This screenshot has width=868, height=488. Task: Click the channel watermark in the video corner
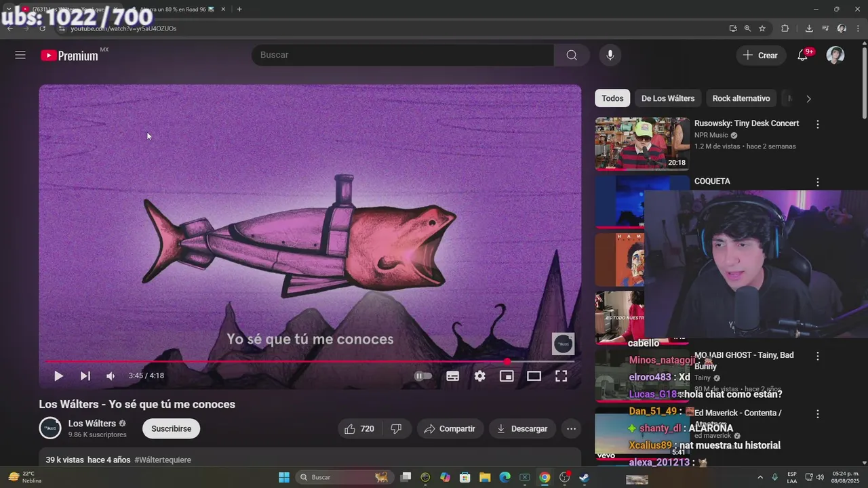(x=563, y=344)
